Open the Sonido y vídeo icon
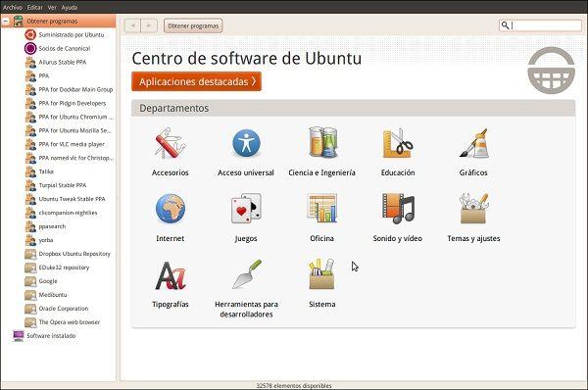This screenshot has width=588, height=390. [x=398, y=209]
